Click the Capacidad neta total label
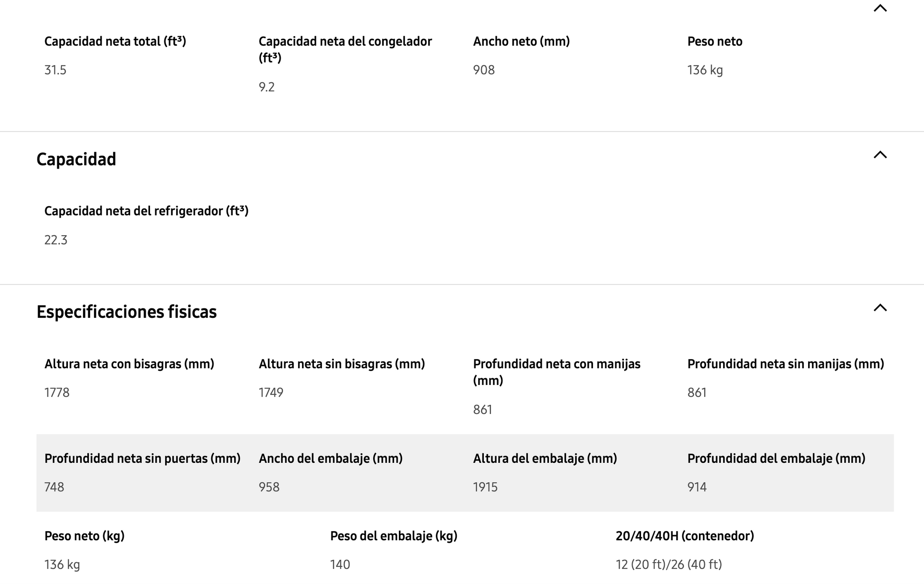 [115, 41]
